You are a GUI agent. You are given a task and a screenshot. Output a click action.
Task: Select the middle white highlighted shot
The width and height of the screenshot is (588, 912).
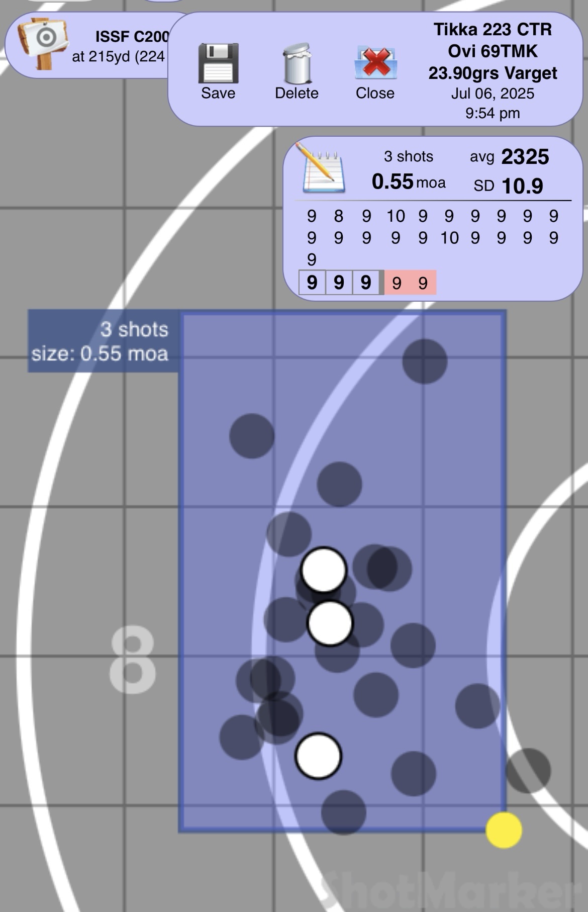pos(330,623)
